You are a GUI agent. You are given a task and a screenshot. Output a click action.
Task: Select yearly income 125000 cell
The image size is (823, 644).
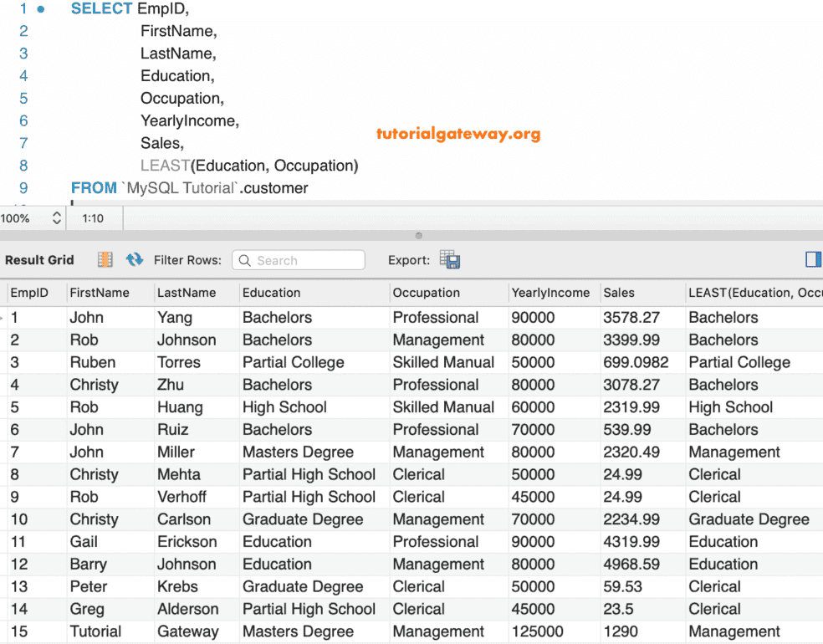coord(538,631)
